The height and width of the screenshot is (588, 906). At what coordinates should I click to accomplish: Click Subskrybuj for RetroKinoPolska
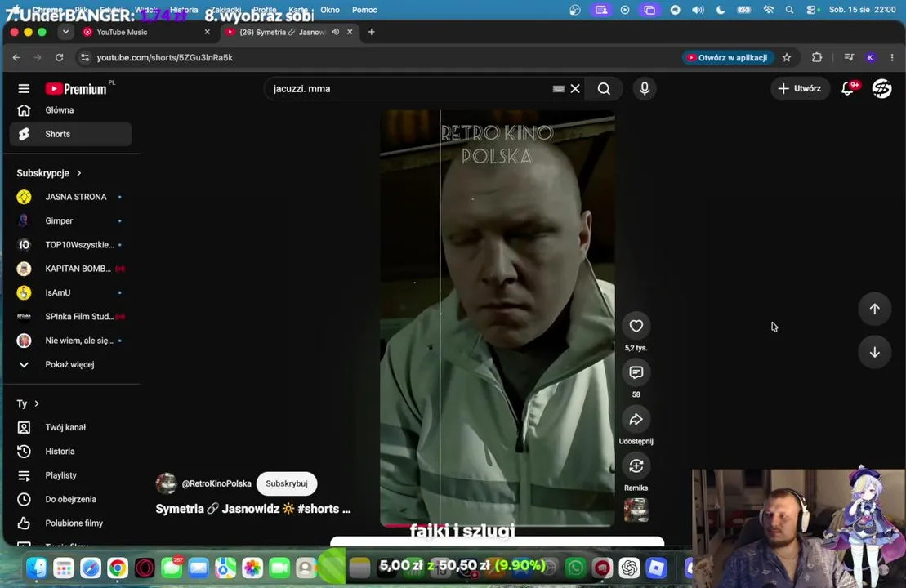click(x=287, y=483)
